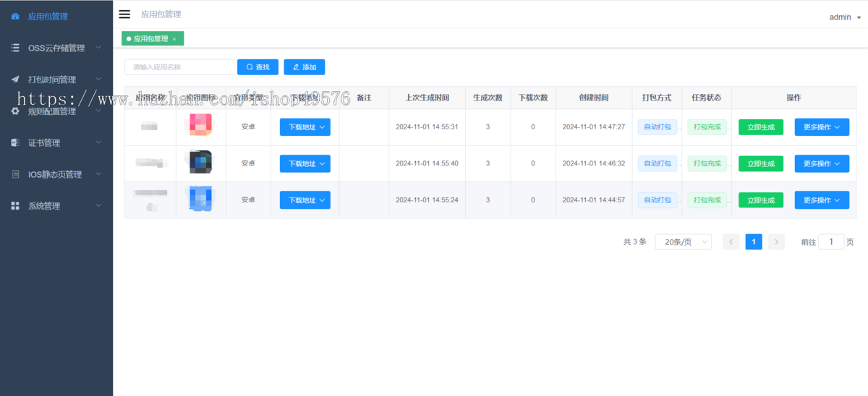
Task: Click the 查找 search button
Action: click(258, 67)
